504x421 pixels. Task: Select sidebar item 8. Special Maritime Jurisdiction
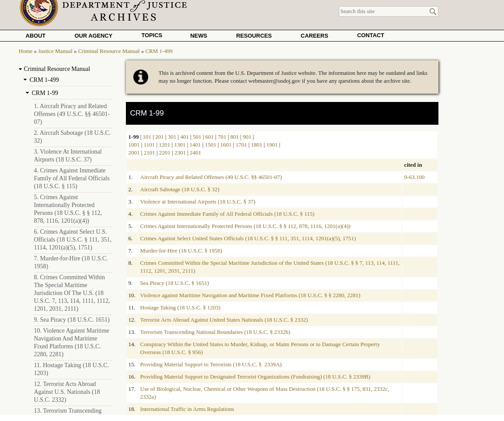[72, 293]
